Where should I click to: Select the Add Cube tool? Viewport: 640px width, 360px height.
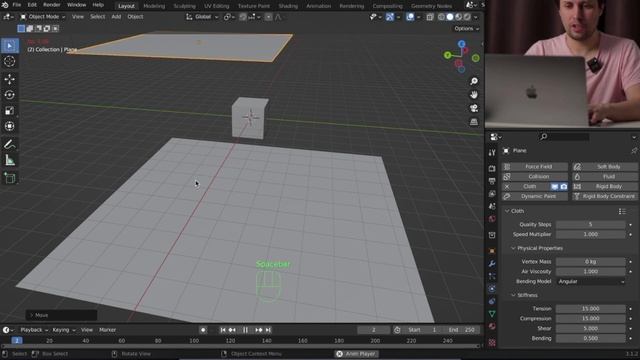click(10, 178)
